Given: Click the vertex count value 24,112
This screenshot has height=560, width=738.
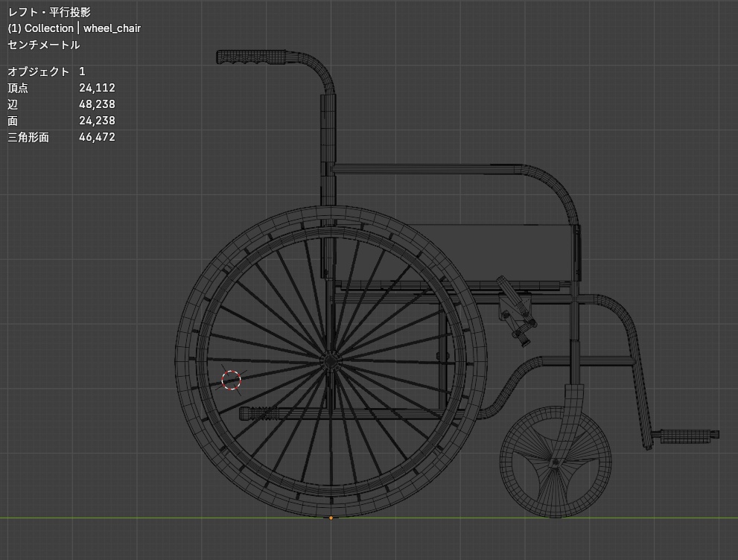Looking at the screenshot, I should point(97,88).
